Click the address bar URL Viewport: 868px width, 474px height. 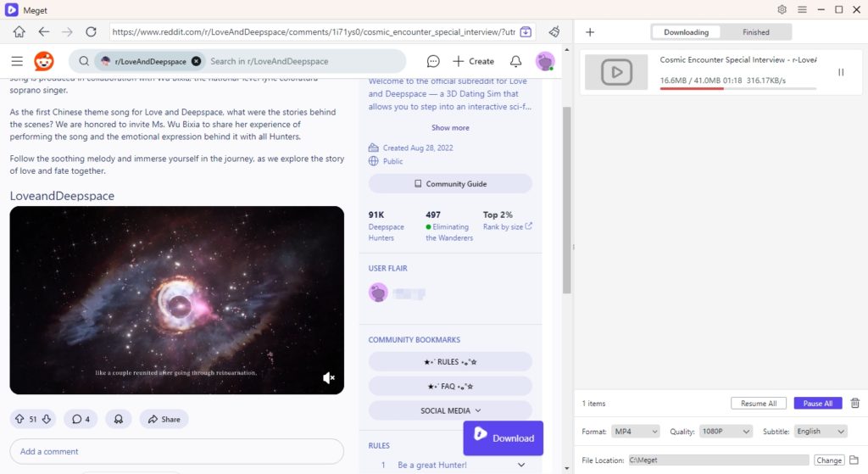click(314, 32)
